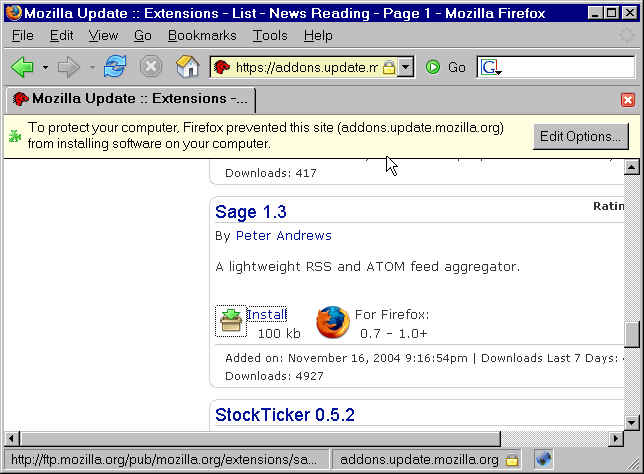644x474 pixels.
Task: Open the back history dropdown arrow
Action: pos(45,68)
